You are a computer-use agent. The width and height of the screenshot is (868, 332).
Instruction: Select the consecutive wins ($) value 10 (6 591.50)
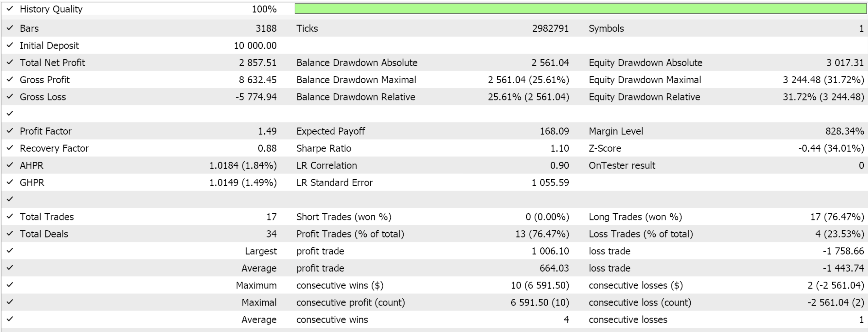[540, 286]
